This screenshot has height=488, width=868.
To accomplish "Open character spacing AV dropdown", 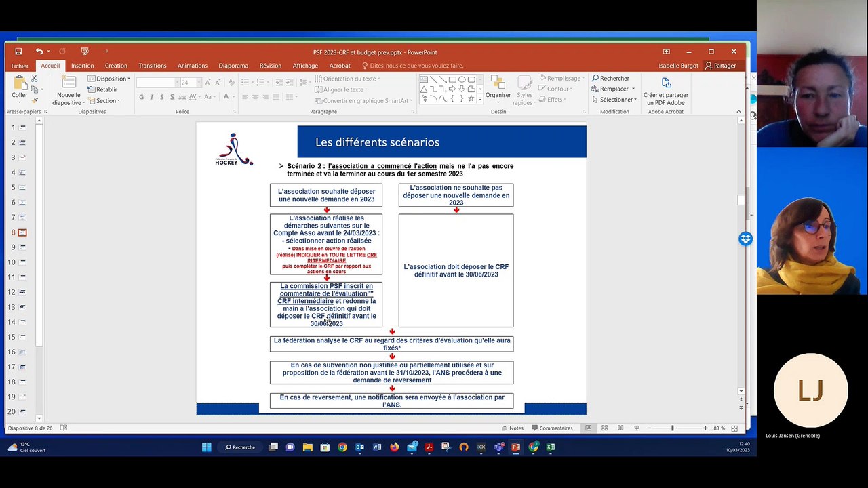I will (x=197, y=98).
